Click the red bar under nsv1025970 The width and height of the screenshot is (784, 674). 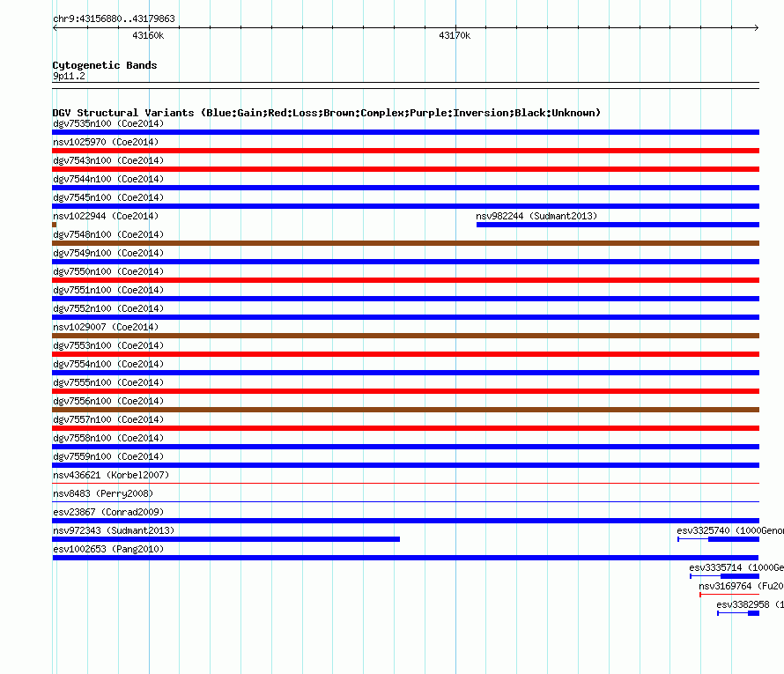coord(405,151)
